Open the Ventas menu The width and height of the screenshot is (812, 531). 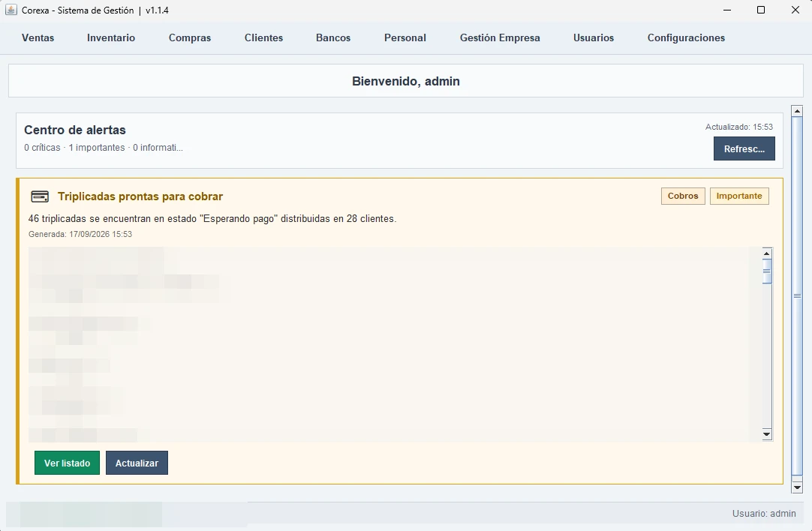click(38, 37)
